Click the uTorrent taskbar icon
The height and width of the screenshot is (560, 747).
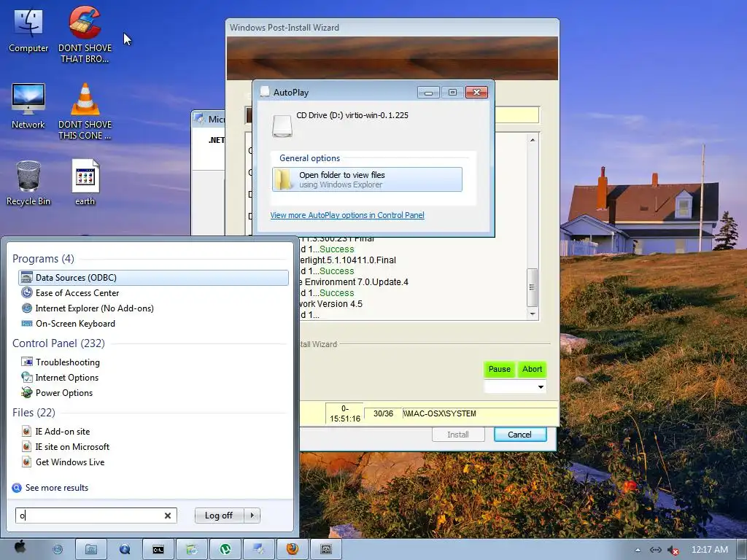coord(225,549)
